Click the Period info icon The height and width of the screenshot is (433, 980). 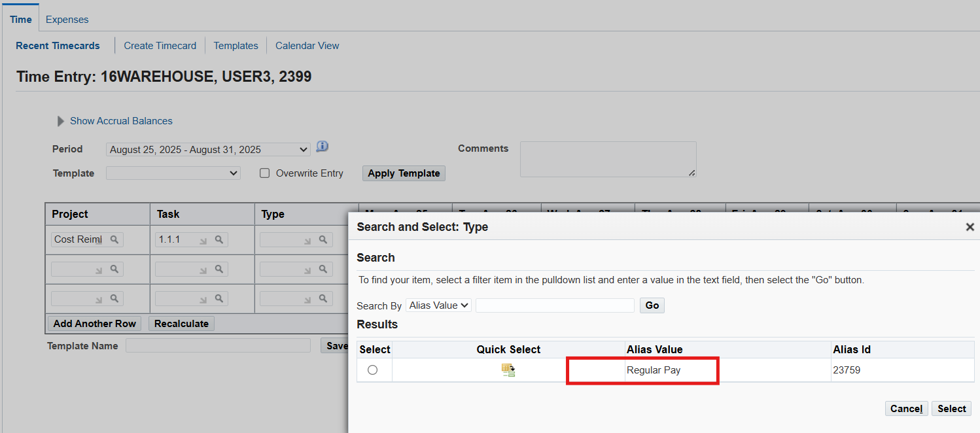pos(322,147)
